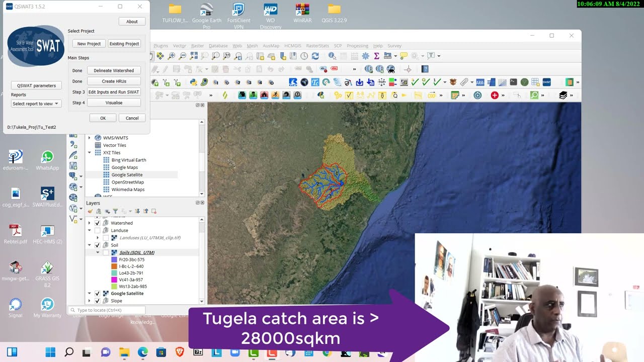This screenshot has height=362, width=644.
Task: Click the ARR toolbar icon
Action: click(x=480, y=82)
